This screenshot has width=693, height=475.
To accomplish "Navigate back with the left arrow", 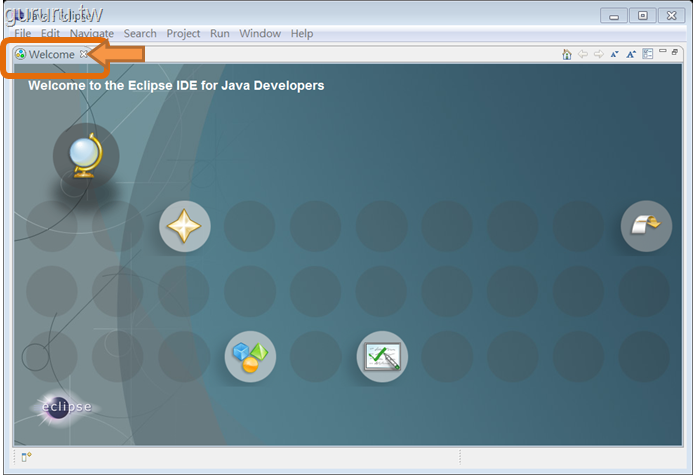I will (583, 54).
